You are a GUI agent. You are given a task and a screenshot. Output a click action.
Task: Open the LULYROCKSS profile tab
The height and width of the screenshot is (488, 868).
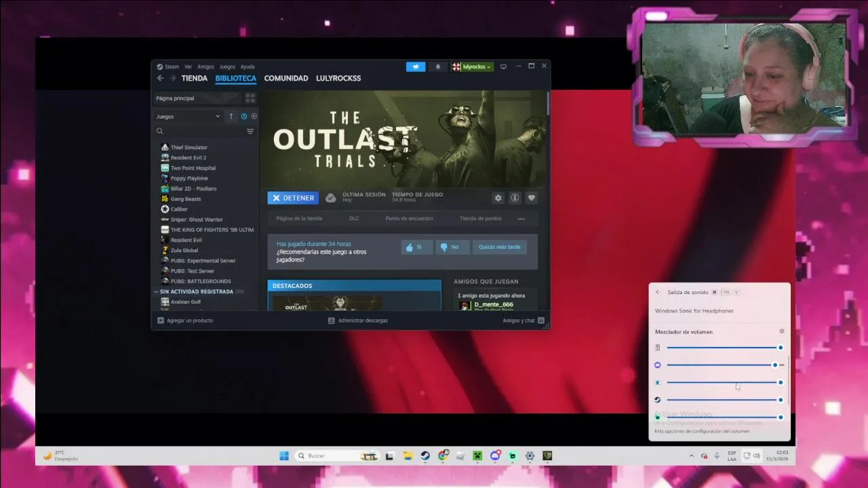(338, 78)
